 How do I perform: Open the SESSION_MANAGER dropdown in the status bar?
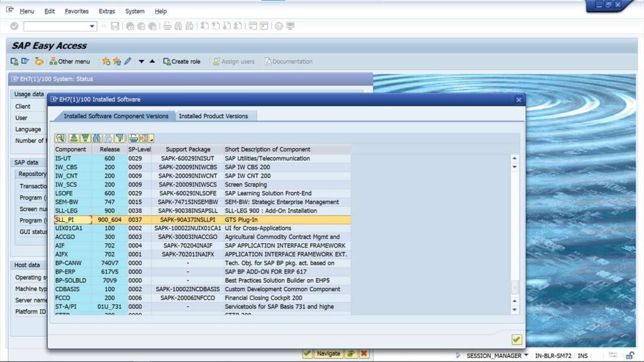point(526,355)
